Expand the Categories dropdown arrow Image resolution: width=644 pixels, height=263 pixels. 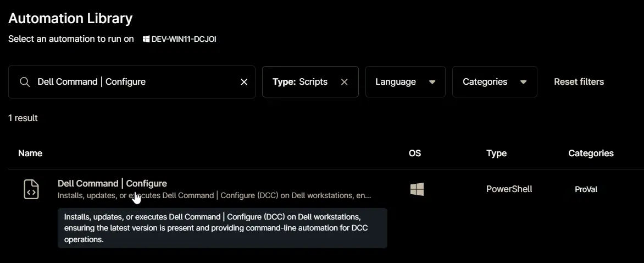coord(523,82)
